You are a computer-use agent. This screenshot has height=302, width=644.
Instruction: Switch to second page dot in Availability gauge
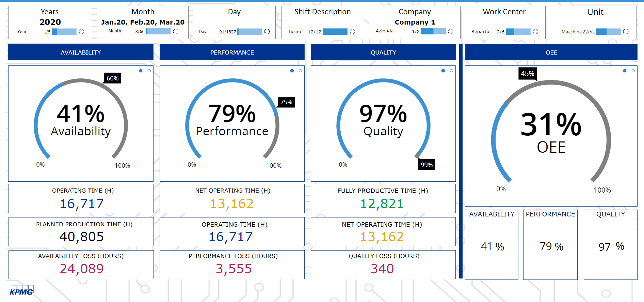pos(149,71)
